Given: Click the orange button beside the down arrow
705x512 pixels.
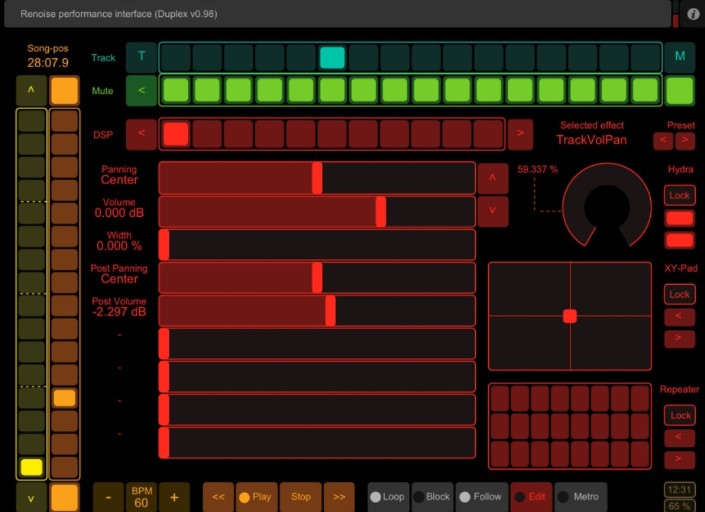Looking at the screenshot, I should pyautogui.click(x=64, y=497).
